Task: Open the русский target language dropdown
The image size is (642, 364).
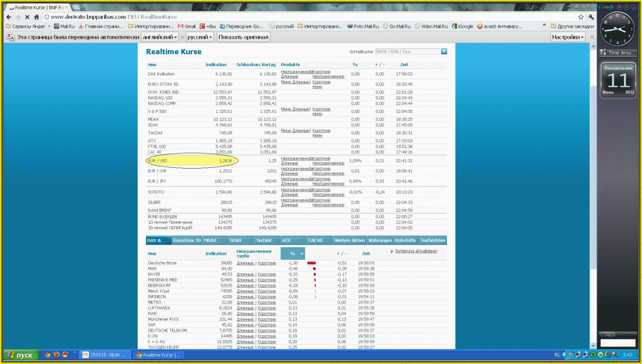Action: point(200,37)
